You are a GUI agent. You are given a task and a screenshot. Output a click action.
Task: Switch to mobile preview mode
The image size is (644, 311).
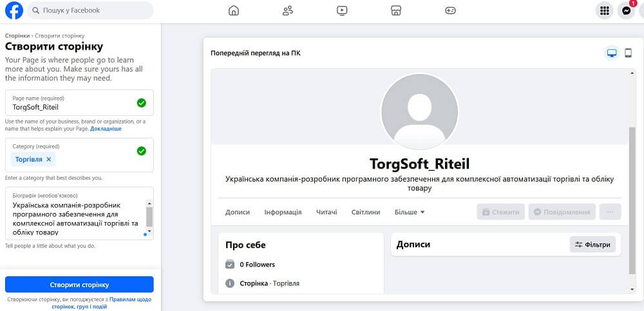[629, 53]
